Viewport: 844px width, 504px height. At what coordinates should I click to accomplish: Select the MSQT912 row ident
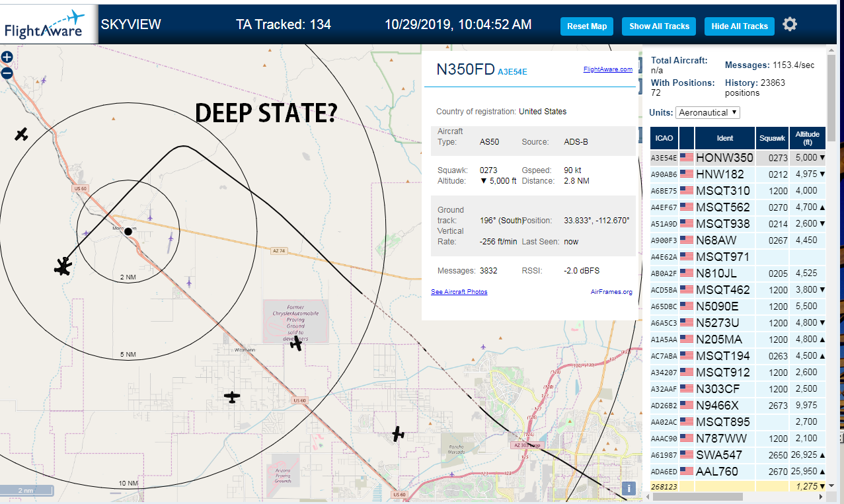pos(724,373)
